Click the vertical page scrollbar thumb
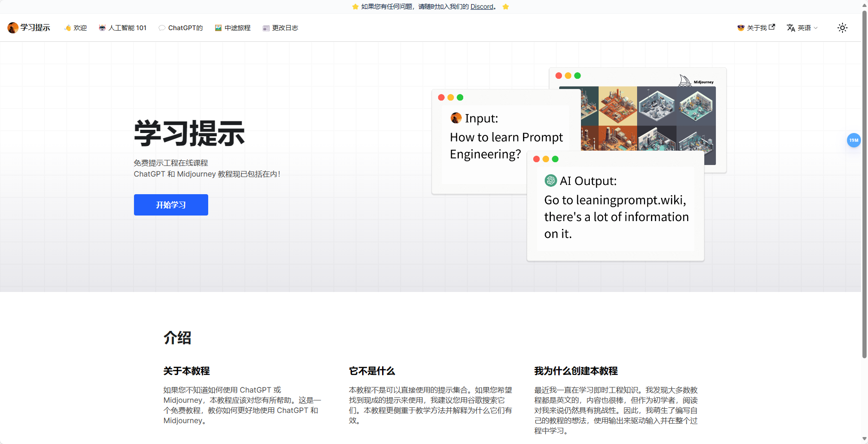The image size is (868, 444). tap(864, 184)
